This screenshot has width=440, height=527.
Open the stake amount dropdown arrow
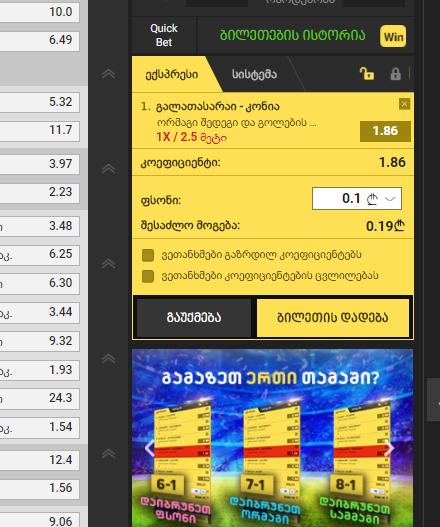click(x=390, y=199)
